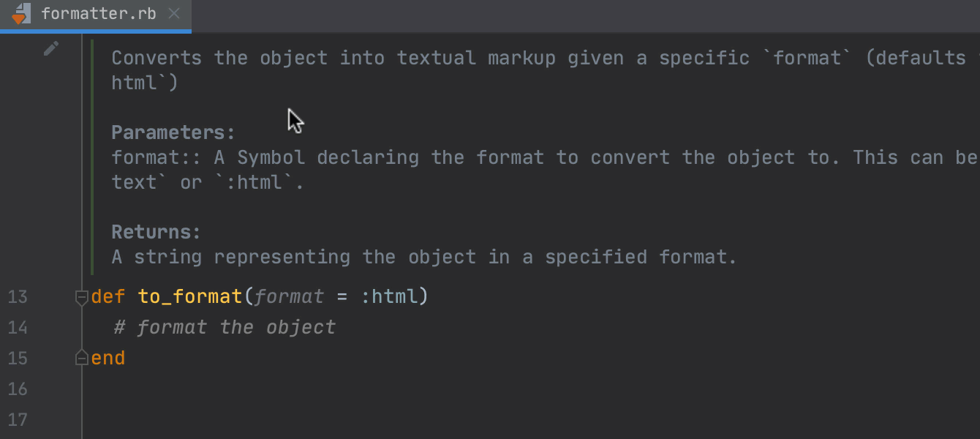This screenshot has height=439, width=980.
Task: Click the Returns: heading in rendered doc
Action: [x=156, y=232]
